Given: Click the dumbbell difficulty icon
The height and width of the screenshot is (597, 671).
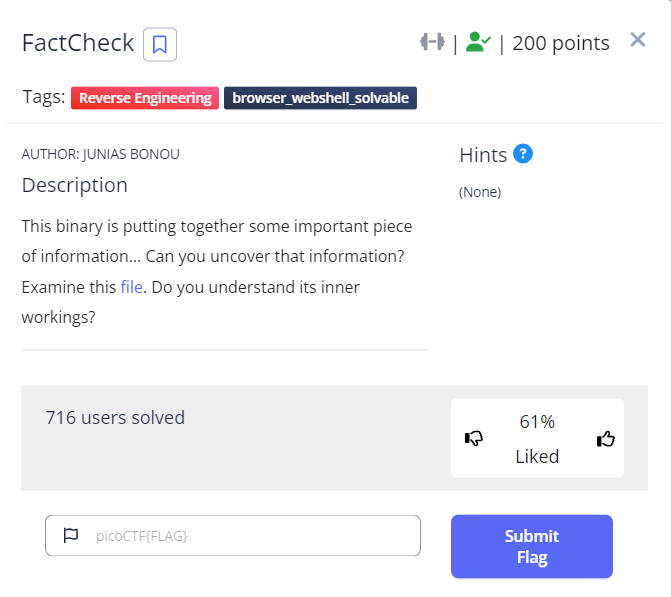Looking at the screenshot, I should point(432,43).
